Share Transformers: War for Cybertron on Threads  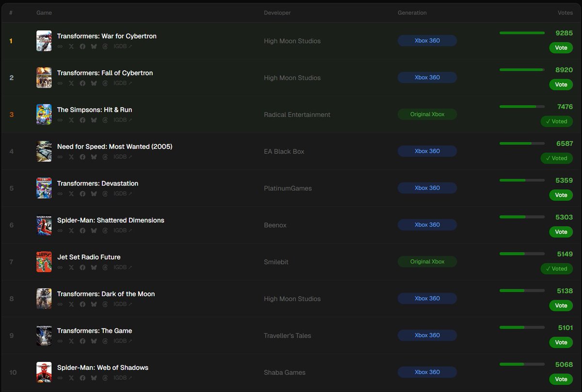[x=105, y=47]
